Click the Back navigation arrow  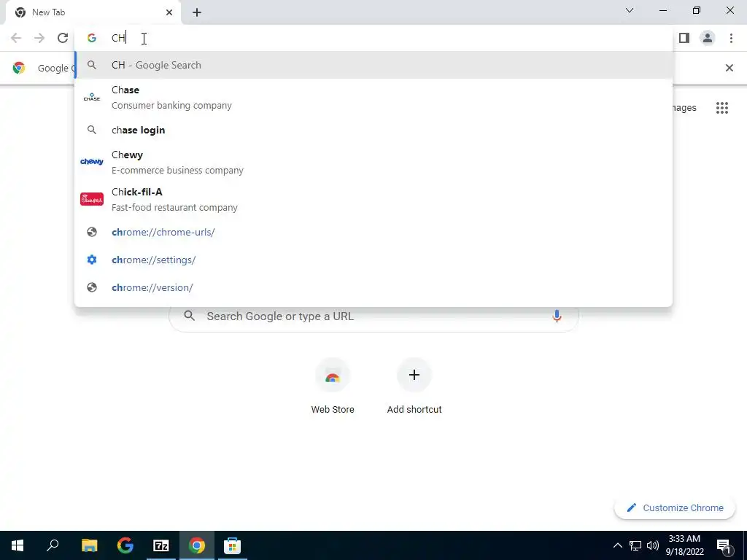click(x=16, y=38)
